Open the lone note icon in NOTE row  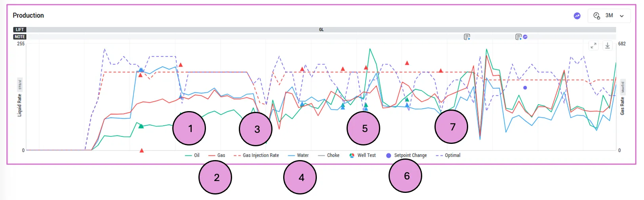pyautogui.click(x=467, y=37)
